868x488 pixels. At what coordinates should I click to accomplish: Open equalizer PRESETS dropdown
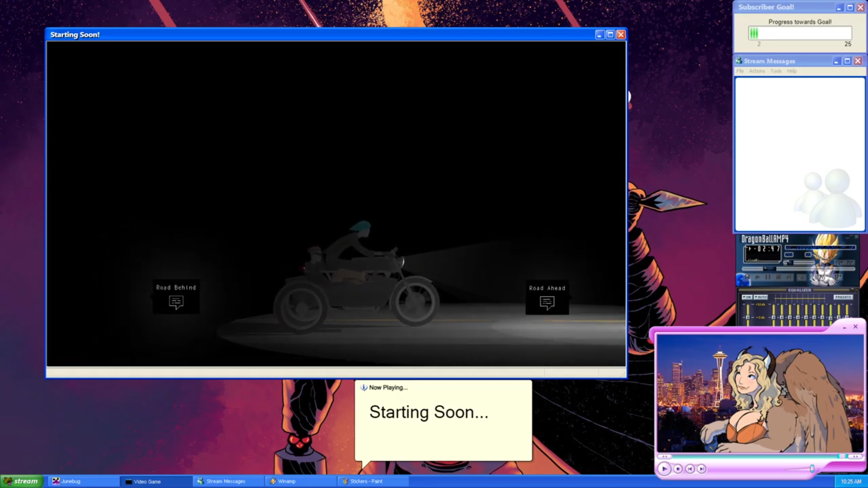(843, 297)
